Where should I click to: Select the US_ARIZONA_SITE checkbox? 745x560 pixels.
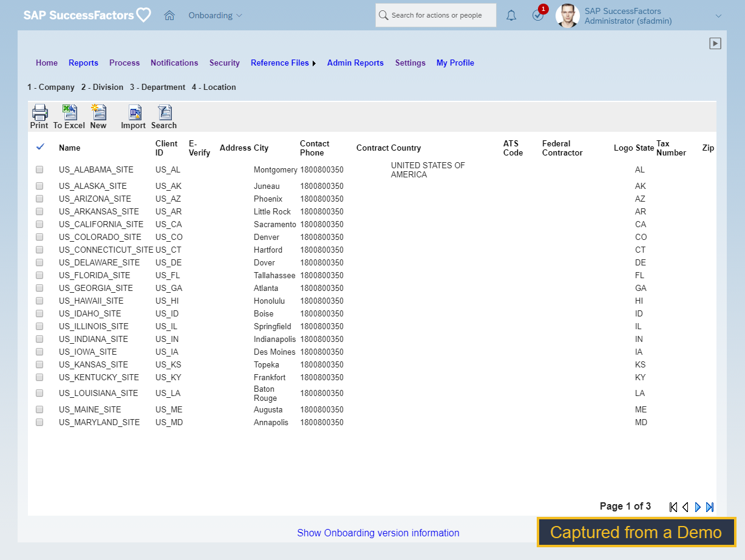pyautogui.click(x=39, y=199)
